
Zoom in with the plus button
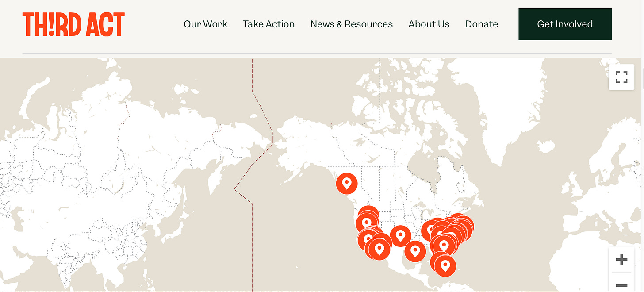[x=621, y=260]
